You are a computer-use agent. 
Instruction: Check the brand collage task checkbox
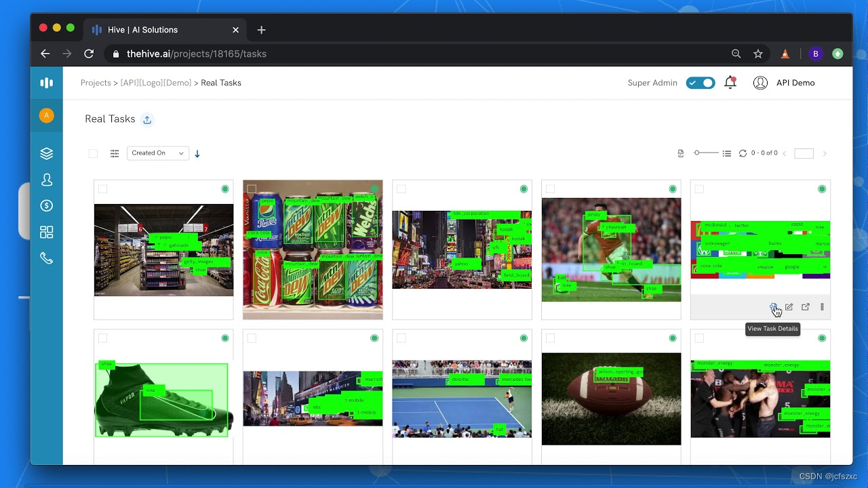(x=700, y=189)
